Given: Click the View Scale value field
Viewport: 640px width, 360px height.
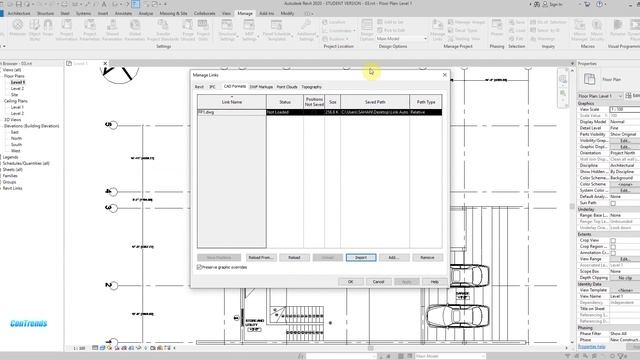Looking at the screenshot, I should coord(624,109).
